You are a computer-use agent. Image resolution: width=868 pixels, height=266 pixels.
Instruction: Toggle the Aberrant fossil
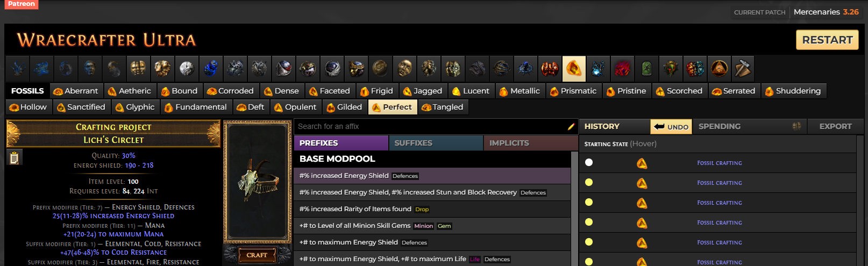pyautogui.click(x=76, y=91)
